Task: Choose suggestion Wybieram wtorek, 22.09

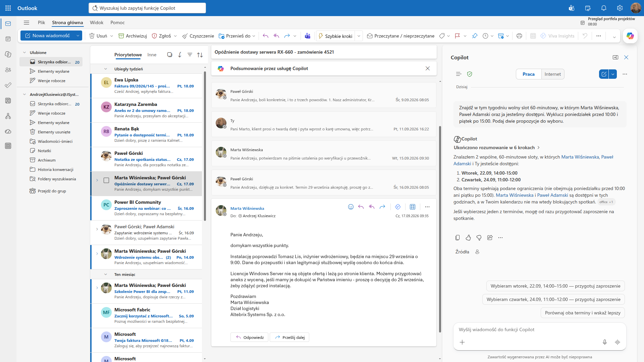Action: click(x=555, y=286)
